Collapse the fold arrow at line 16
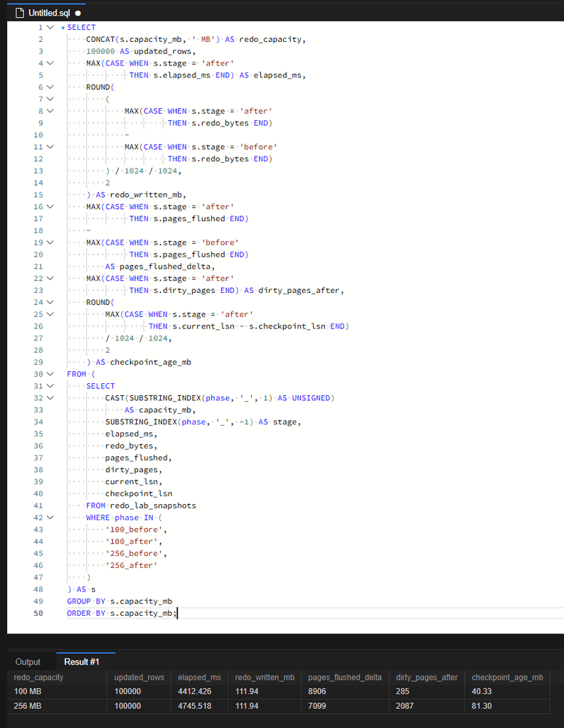 tap(50, 207)
